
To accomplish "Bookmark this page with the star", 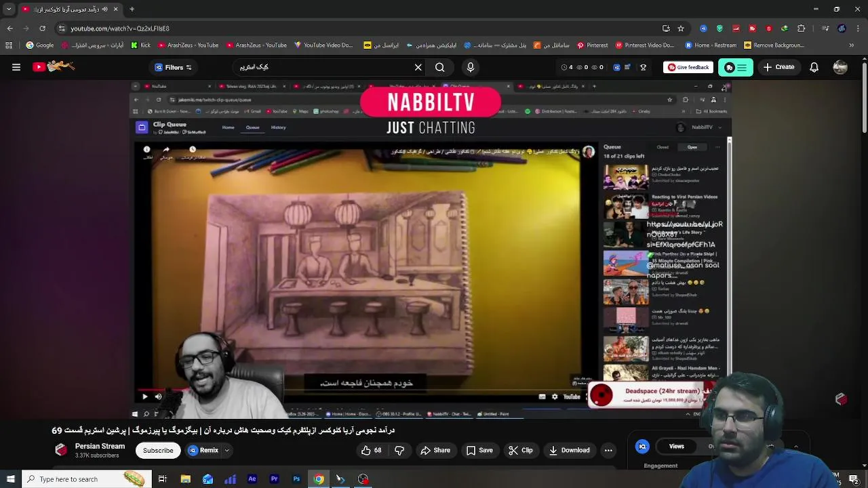I will tap(681, 28).
